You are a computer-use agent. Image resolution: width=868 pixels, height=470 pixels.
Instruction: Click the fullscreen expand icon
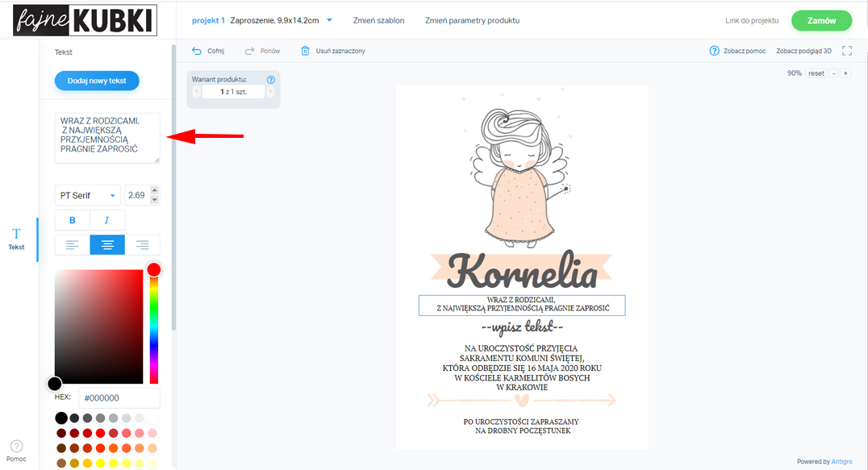(847, 51)
